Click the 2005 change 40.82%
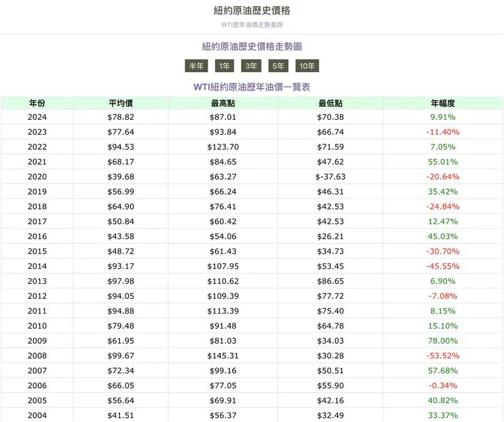The width and height of the screenshot is (504, 422). point(443,401)
